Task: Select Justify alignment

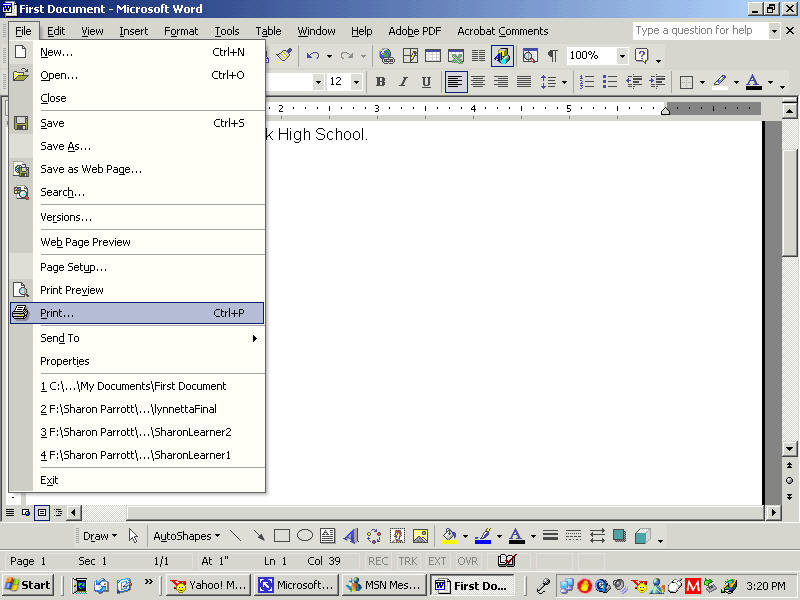Action: [x=524, y=82]
